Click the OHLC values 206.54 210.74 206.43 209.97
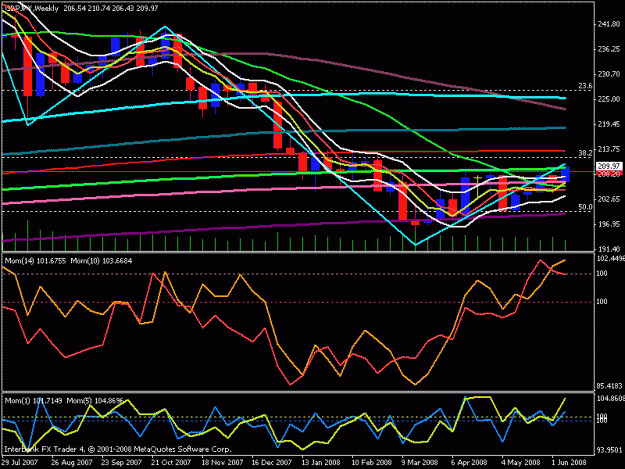 (x=110, y=8)
